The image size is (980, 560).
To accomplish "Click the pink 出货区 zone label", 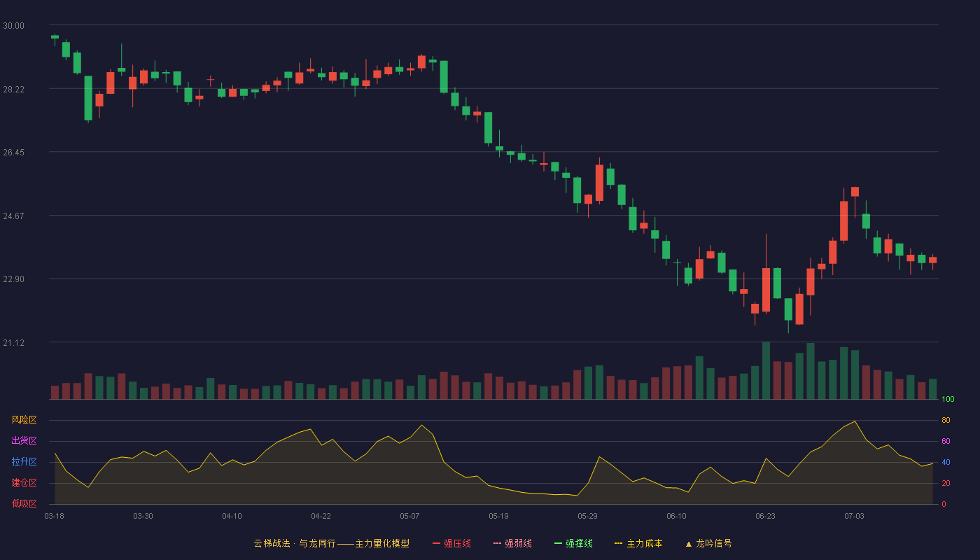I will point(24,441).
